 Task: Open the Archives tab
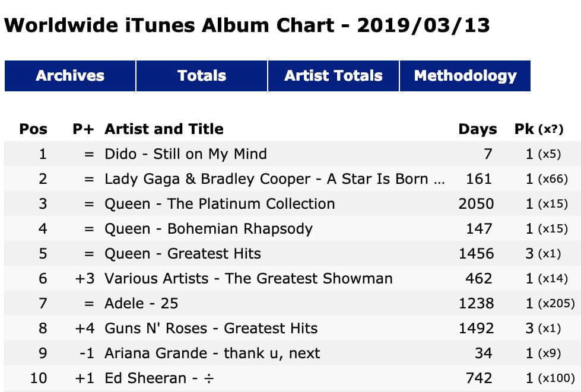(70, 76)
